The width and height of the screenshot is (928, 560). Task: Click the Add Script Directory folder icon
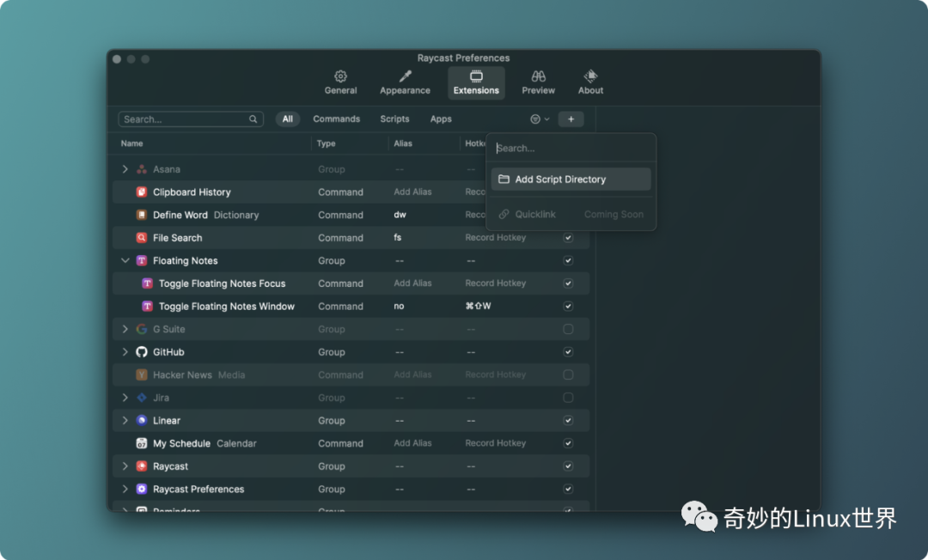504,180
